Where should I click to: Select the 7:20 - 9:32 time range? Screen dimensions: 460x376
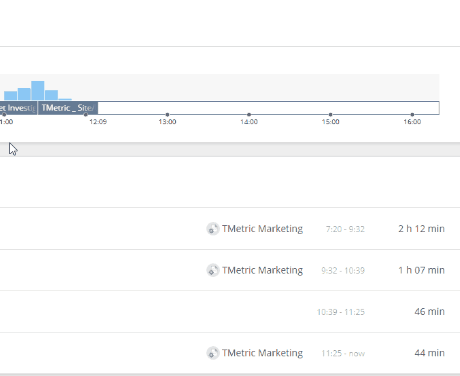[x=345, y=229]
